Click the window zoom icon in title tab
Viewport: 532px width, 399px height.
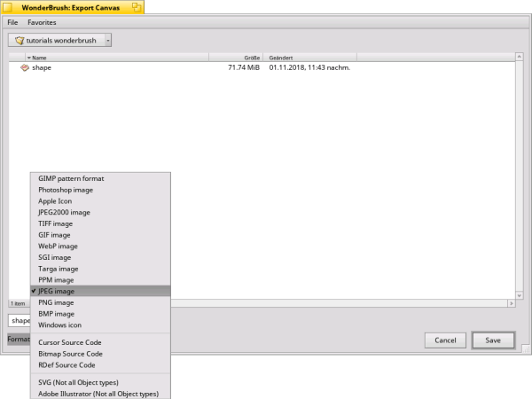click(137, 7)
